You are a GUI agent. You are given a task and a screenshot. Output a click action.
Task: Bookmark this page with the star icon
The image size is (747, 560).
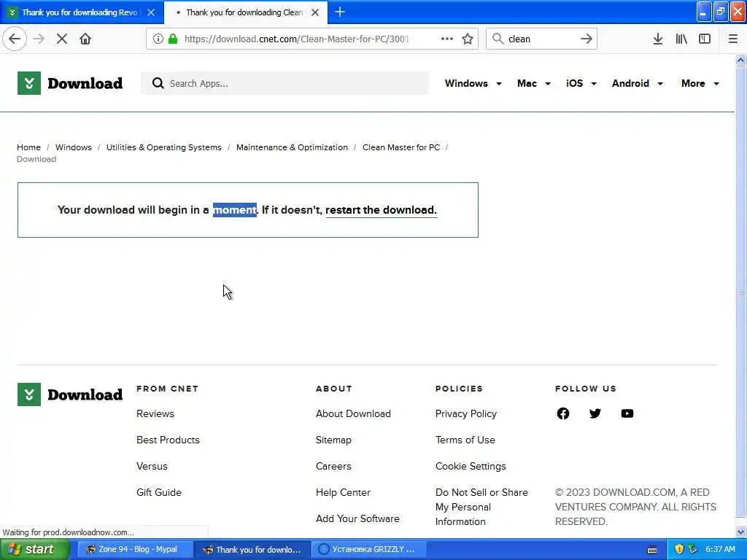pyautogui.click(x=468, y=39)
